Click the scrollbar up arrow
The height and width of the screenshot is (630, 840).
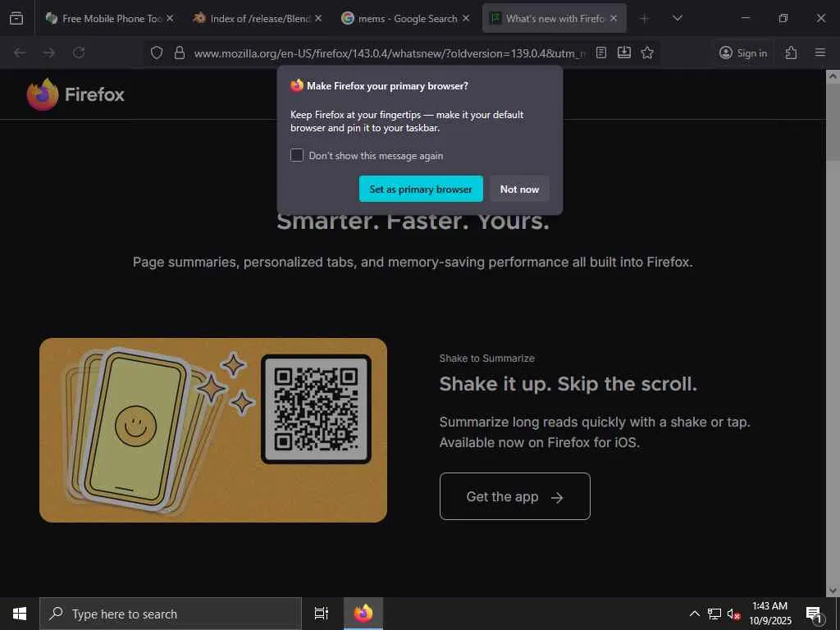pos(833,76)
